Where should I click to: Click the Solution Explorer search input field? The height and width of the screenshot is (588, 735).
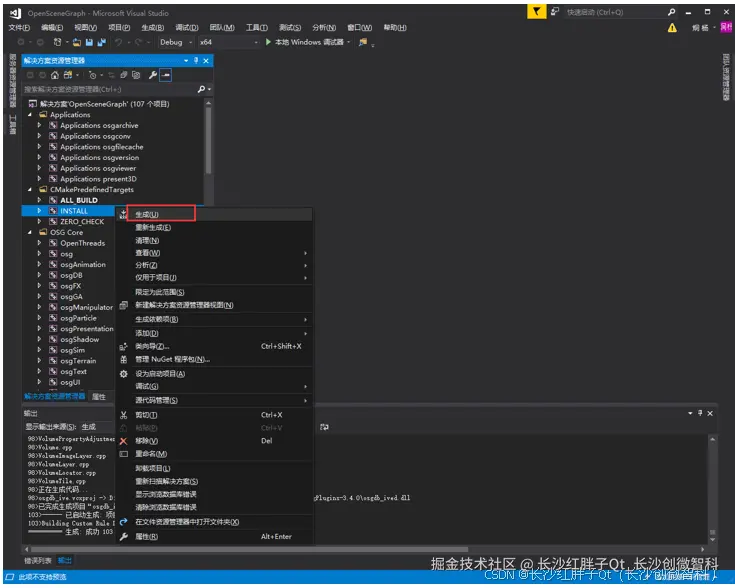(110, 89)
